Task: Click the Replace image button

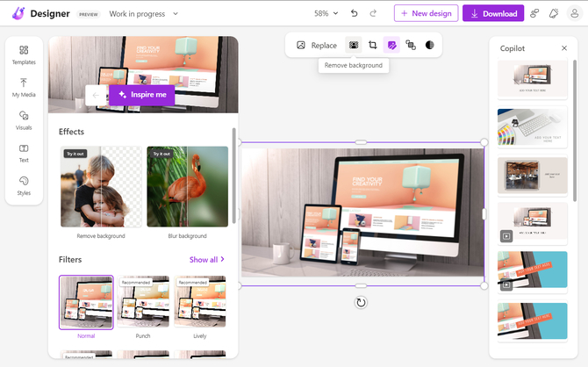Action: 317,46
